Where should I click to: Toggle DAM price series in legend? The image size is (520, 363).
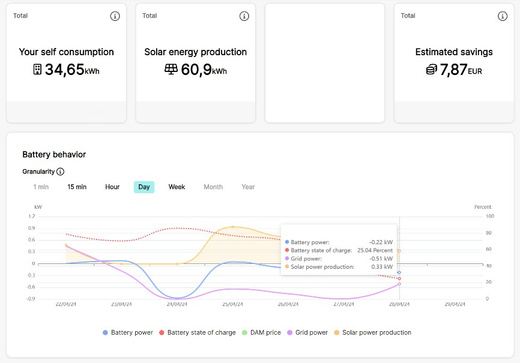[x=261, y=333]
